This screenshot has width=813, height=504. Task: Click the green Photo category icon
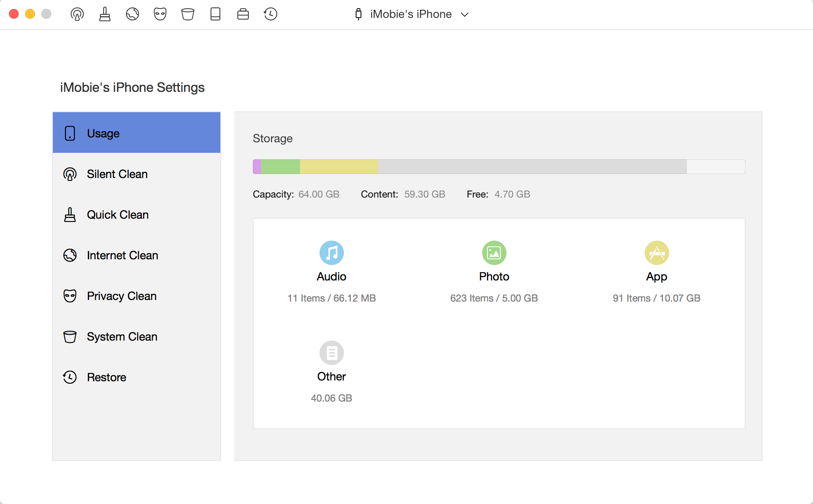point(494,253)
